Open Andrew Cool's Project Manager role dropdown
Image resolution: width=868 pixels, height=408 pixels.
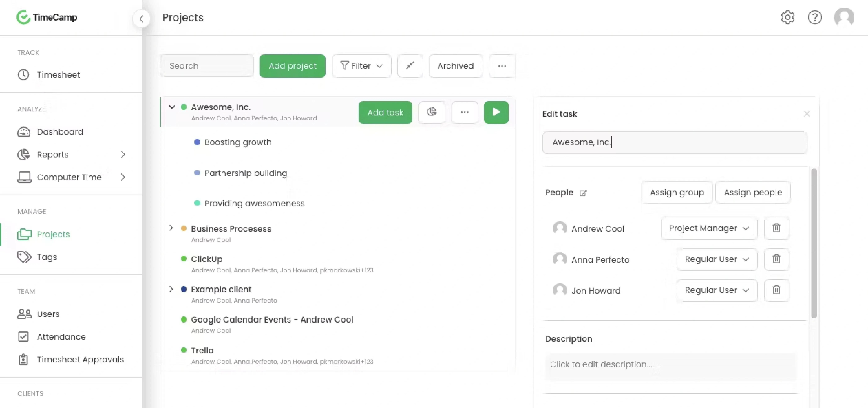click(x=709, y=228)
